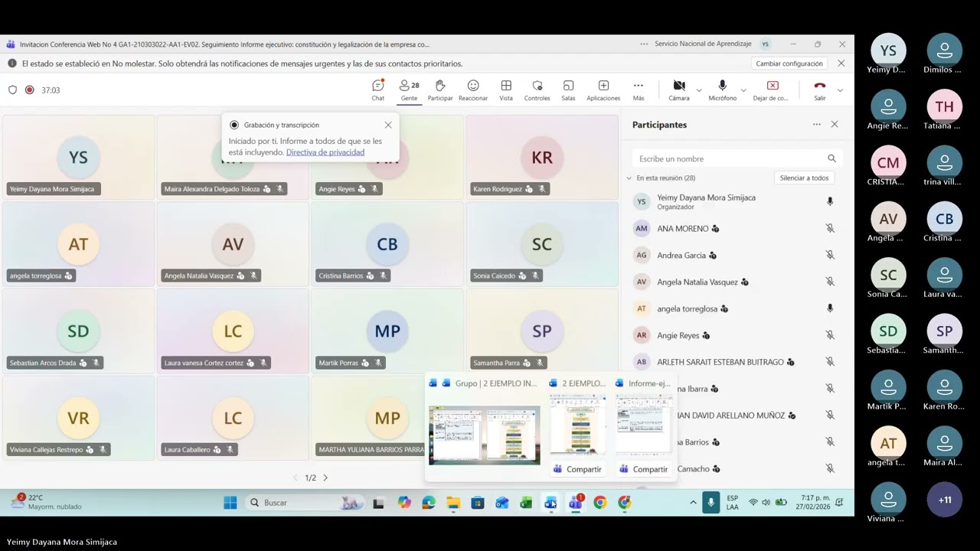Screen dimensions: 980x551
Task: Click the Gente participants button
Action: (409, 90)
